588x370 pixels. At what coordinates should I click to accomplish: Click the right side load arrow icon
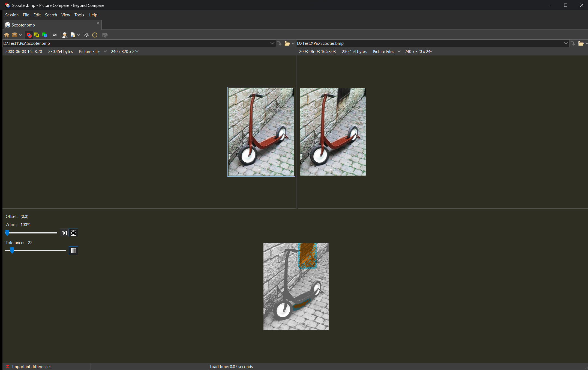573,43
